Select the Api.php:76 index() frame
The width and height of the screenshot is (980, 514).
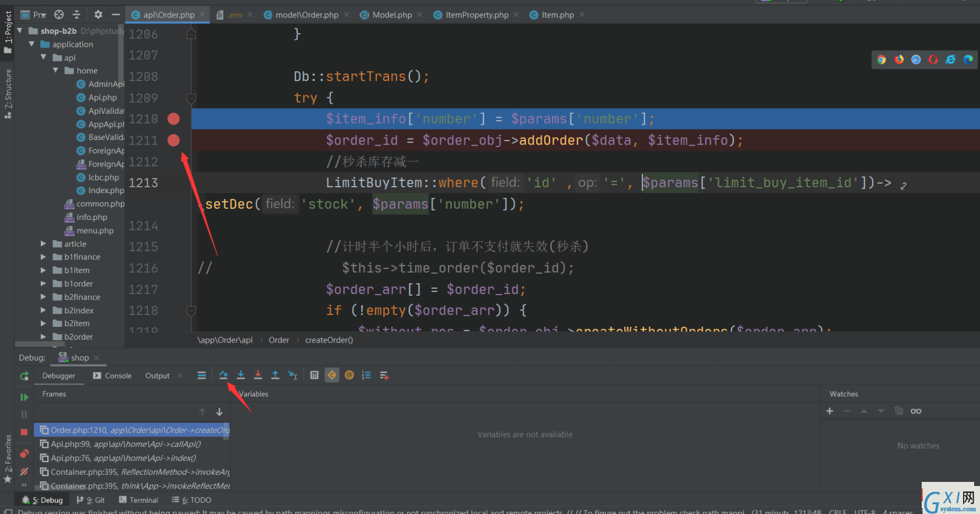pyautogui.click(x=132, y=458)
